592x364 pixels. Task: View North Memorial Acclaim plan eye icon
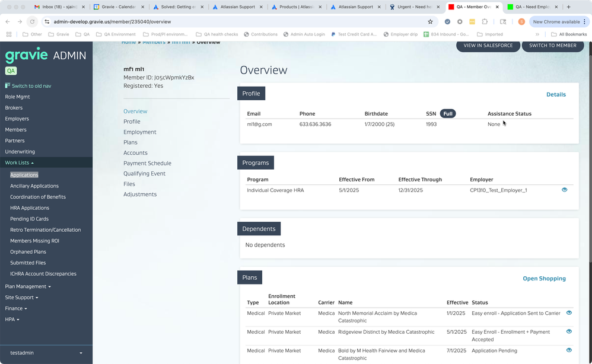(569, 312)
